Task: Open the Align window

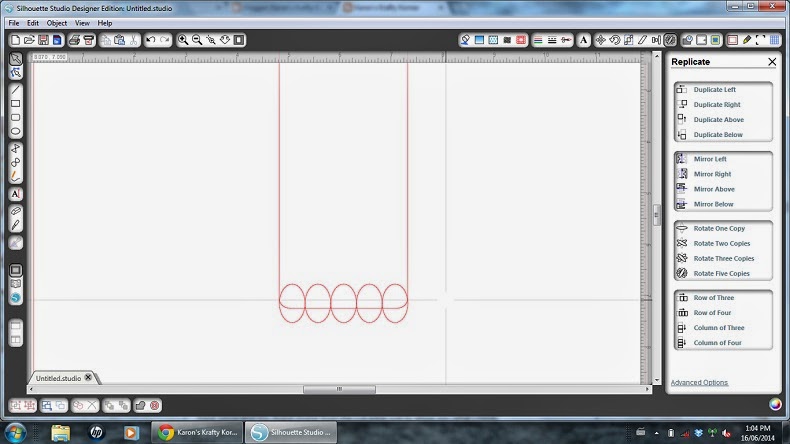Action: pyautogui.click(x=656, y=40)
